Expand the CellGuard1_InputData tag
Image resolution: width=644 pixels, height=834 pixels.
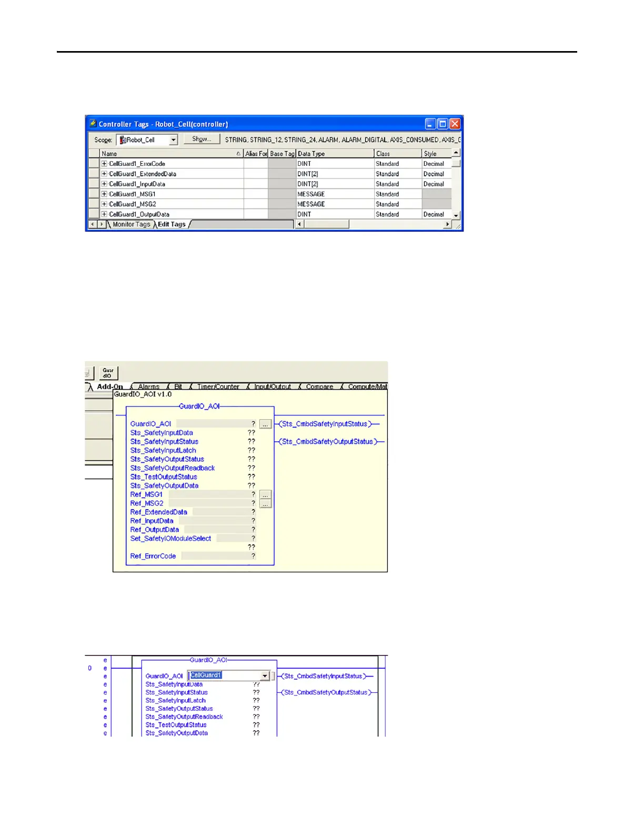[104, 184]
